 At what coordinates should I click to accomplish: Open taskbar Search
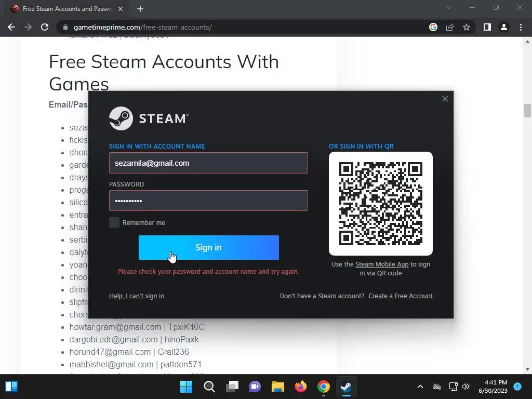pyautogui.click(x=209, y=387)
